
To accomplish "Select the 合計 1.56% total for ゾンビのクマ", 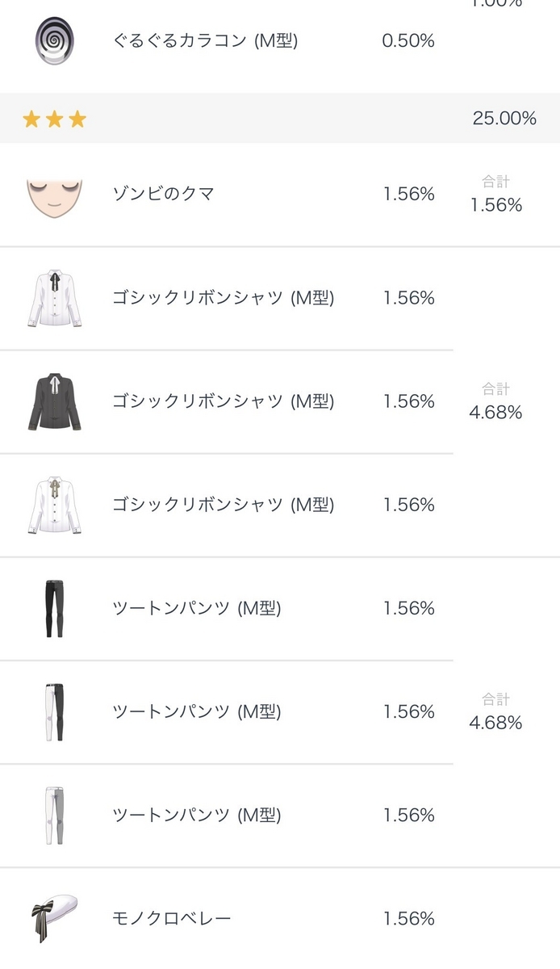I will (496, 195).
